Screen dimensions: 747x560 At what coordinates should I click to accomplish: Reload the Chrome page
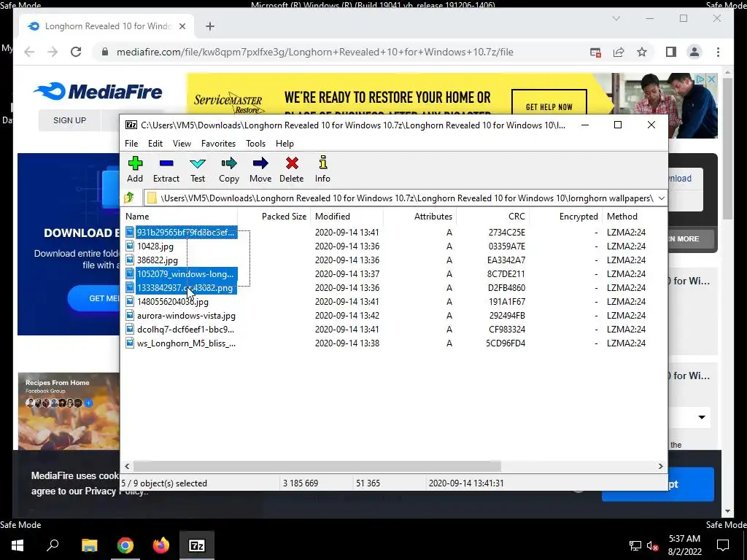point(76,52)
